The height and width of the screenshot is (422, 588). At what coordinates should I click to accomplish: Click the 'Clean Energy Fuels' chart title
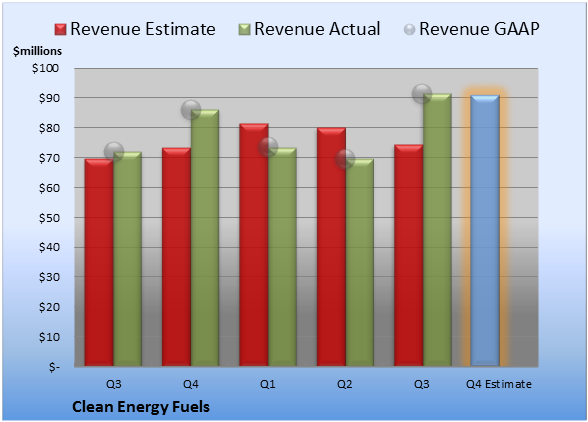[x=141, y=407]
